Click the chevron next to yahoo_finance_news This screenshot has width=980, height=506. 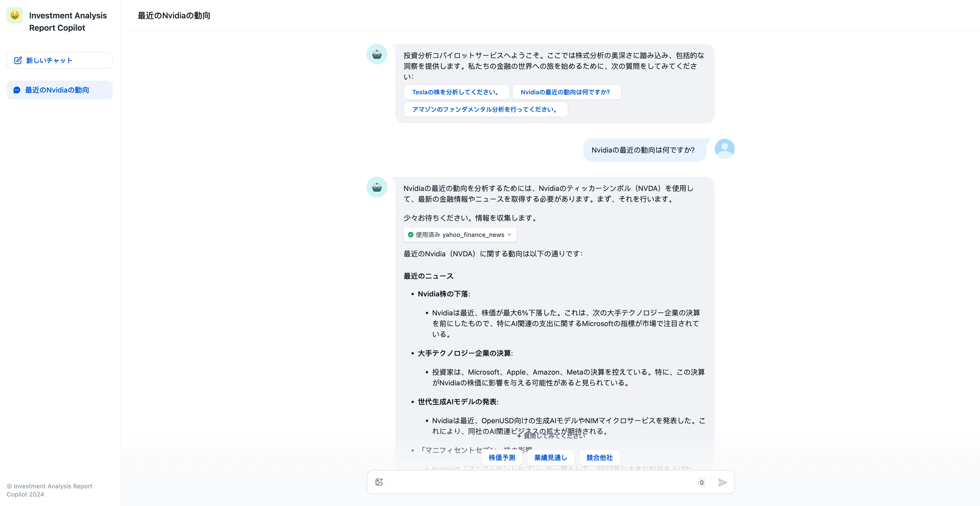(x=509, y=235)
